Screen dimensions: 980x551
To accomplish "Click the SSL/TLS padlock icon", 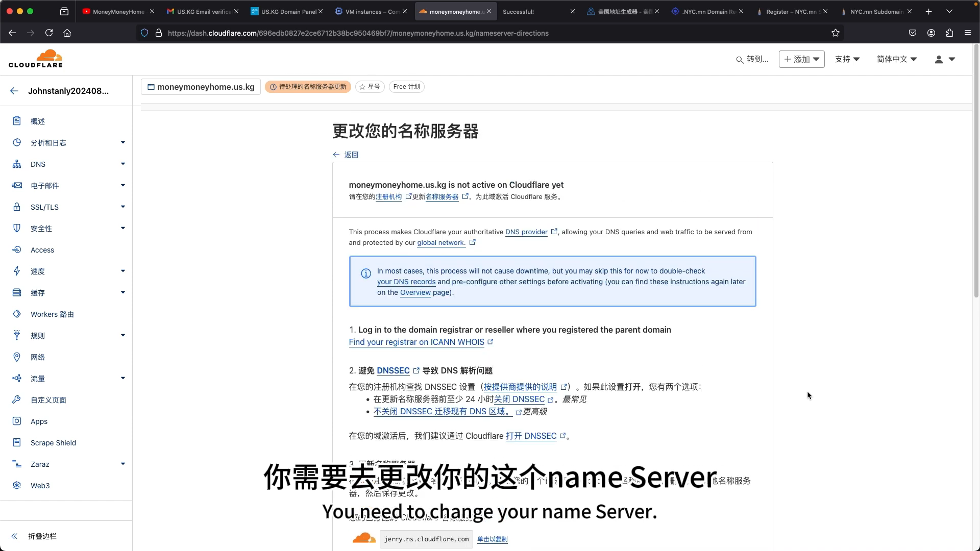I will (17, 207).
